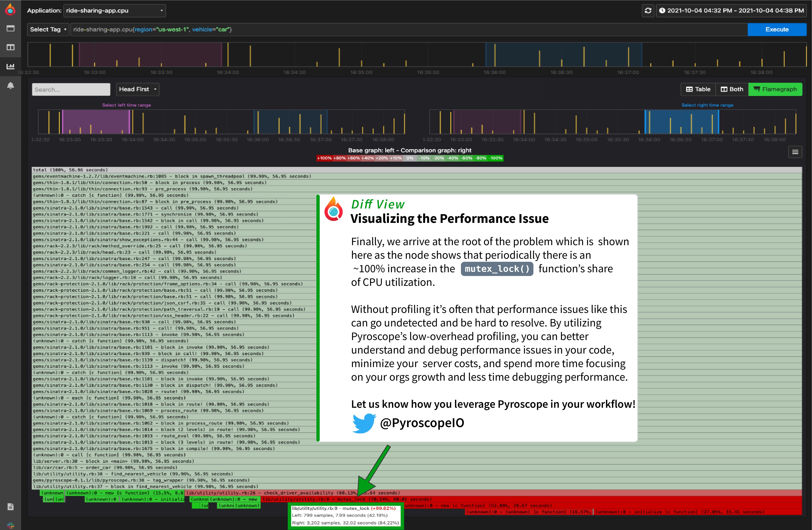Enable the Both view mode
Viewport: 812px width, 530px height.
(732, 89)
